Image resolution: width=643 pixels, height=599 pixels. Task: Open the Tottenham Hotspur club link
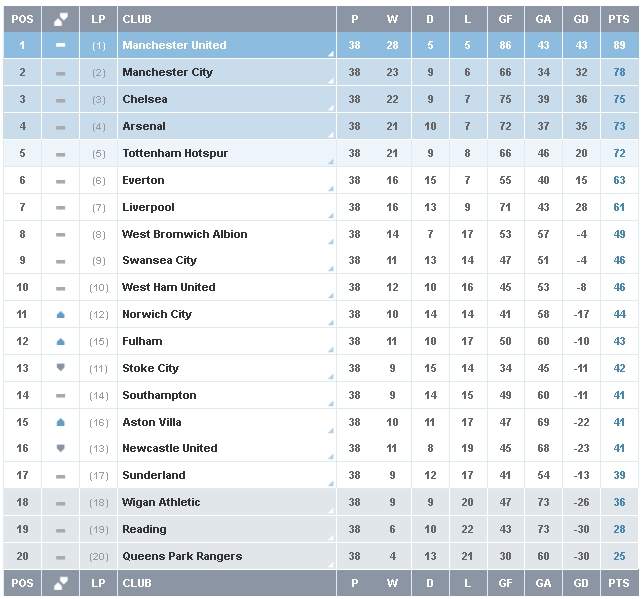point(175,153)
